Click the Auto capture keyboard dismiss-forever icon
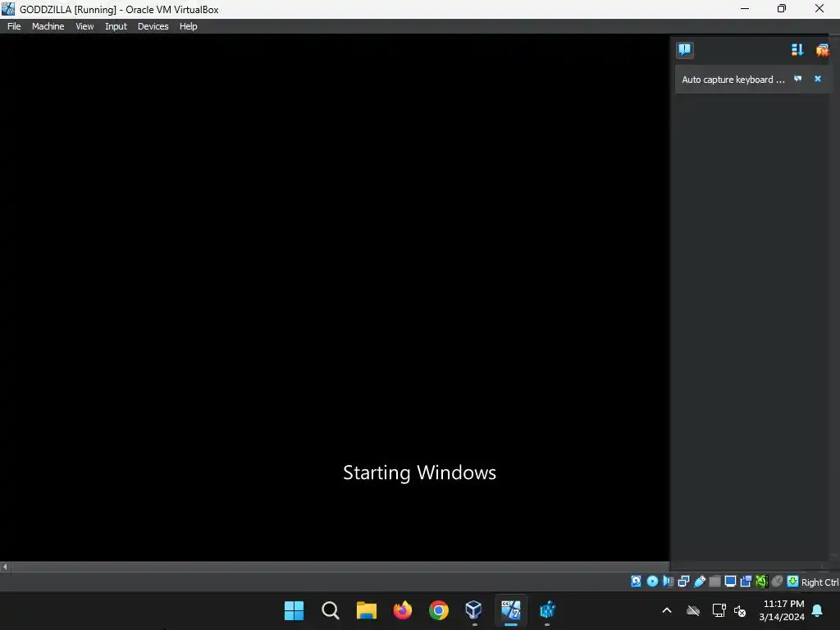 [798, 79]
